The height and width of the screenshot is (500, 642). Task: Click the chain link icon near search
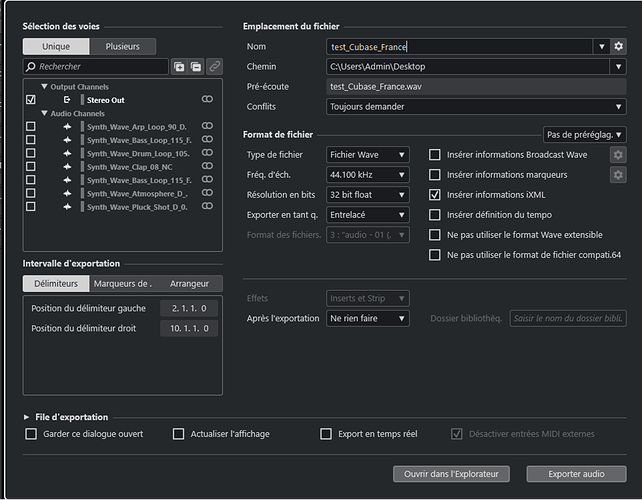click(214, 66)
